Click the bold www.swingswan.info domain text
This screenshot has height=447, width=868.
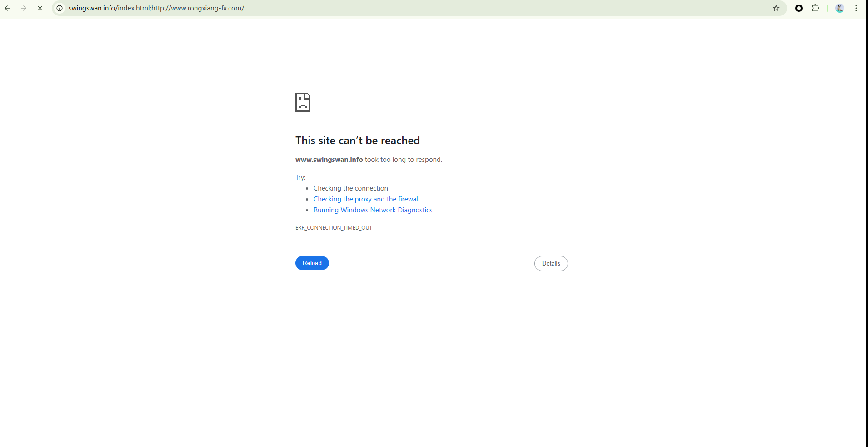(x=329, y=160)
